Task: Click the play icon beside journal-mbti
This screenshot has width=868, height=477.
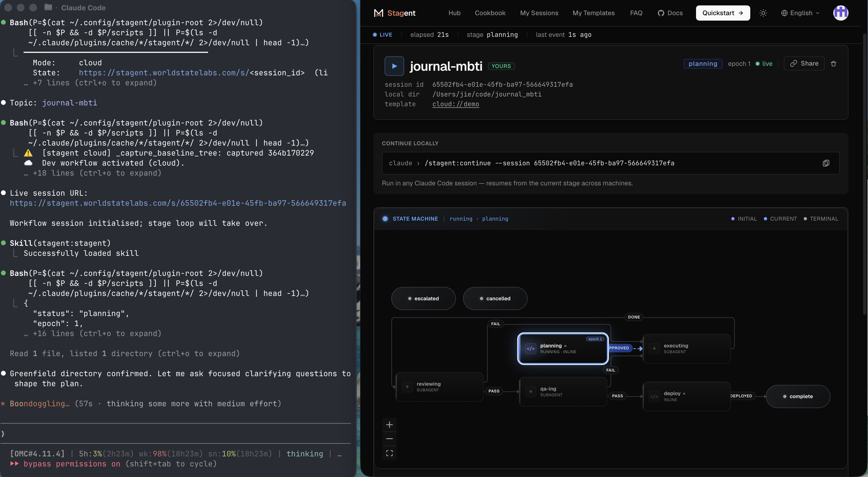Action: [394, 66]
